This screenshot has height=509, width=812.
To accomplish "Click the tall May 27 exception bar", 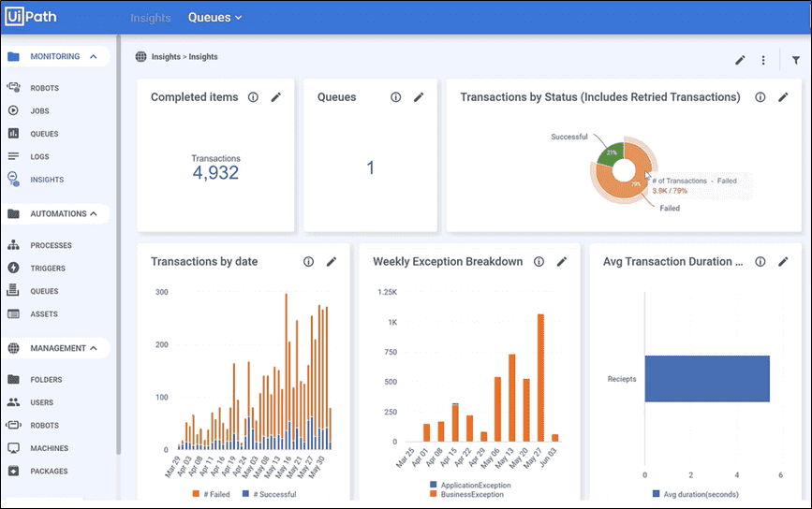I will [540, 378].
